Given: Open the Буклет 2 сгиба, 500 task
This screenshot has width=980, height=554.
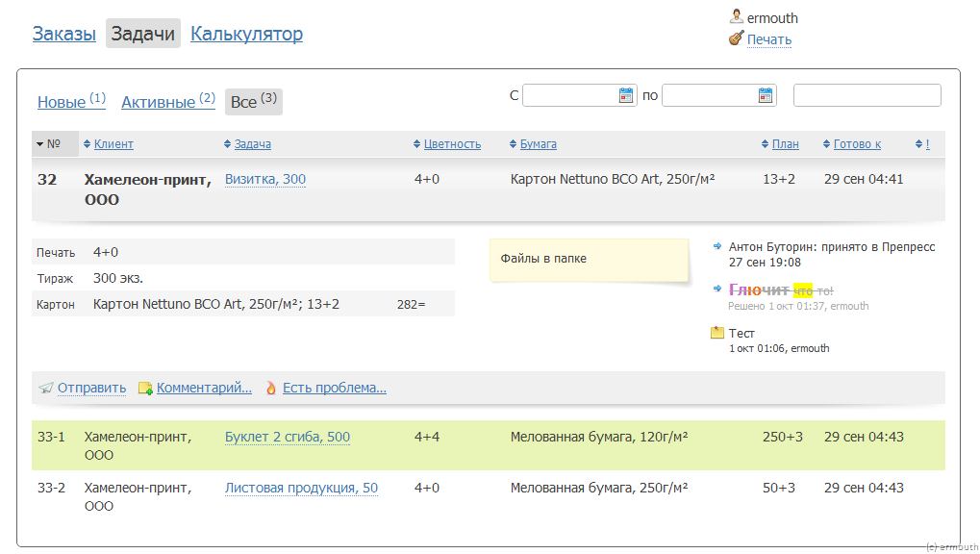Looking at the screenshot, I should 288,437.
